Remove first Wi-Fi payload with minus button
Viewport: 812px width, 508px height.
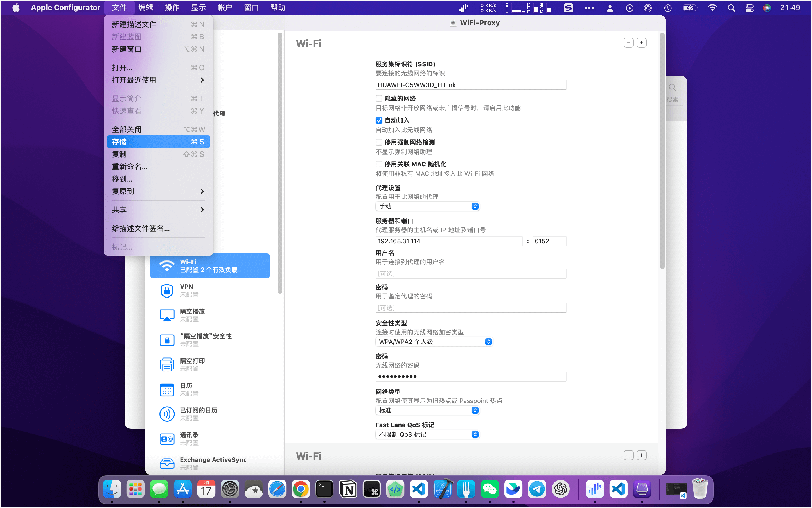(x=628, y=43)
